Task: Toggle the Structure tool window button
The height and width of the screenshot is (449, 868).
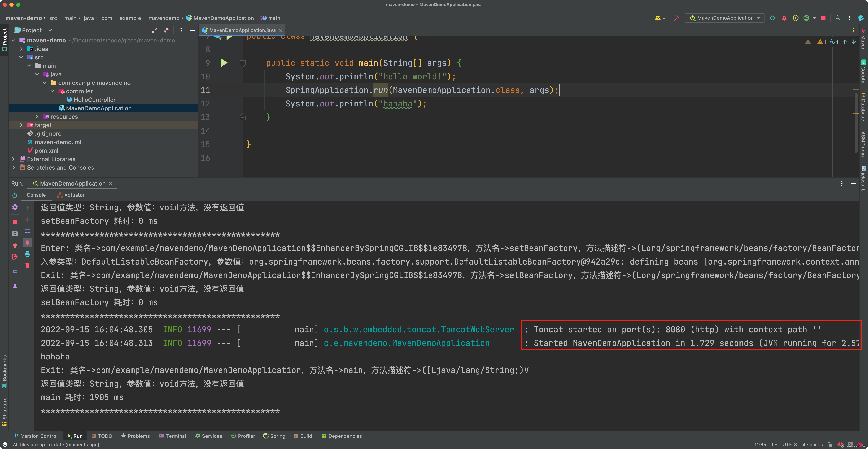Action: pos(4,412)
